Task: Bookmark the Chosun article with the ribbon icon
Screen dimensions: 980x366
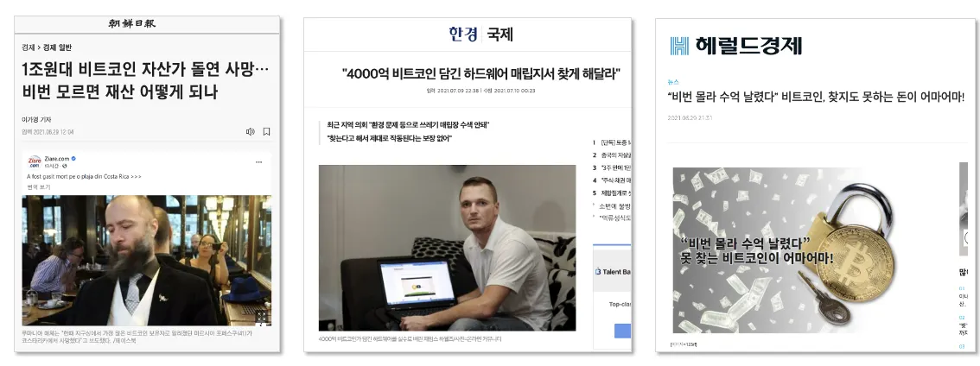Action: pyautogui.click(x=266, y=132)
